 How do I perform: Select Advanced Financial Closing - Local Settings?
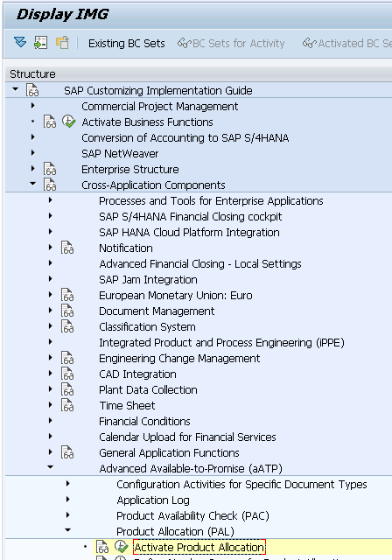coord(200,263)
